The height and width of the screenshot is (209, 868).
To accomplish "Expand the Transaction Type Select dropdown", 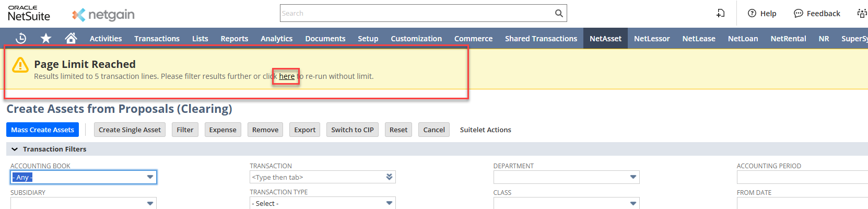I will pos(389,203).
